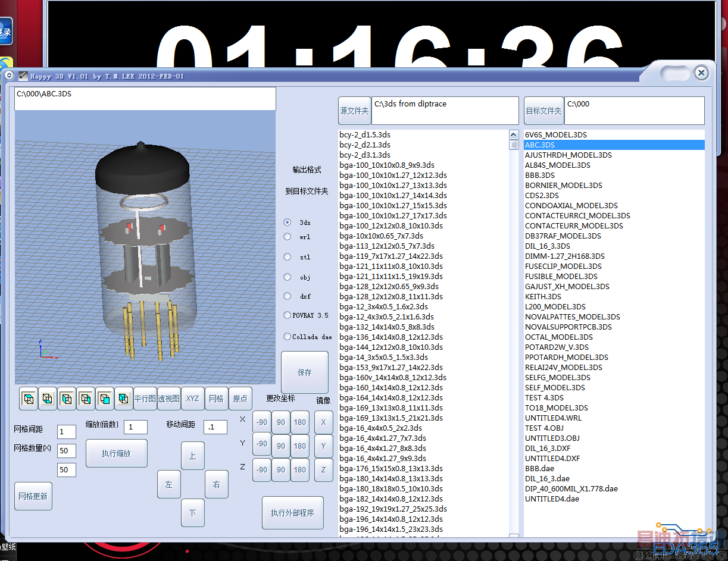Click the 源文件夹 source folder button
This screenshot has width=728, height=561.
[354, 111]
